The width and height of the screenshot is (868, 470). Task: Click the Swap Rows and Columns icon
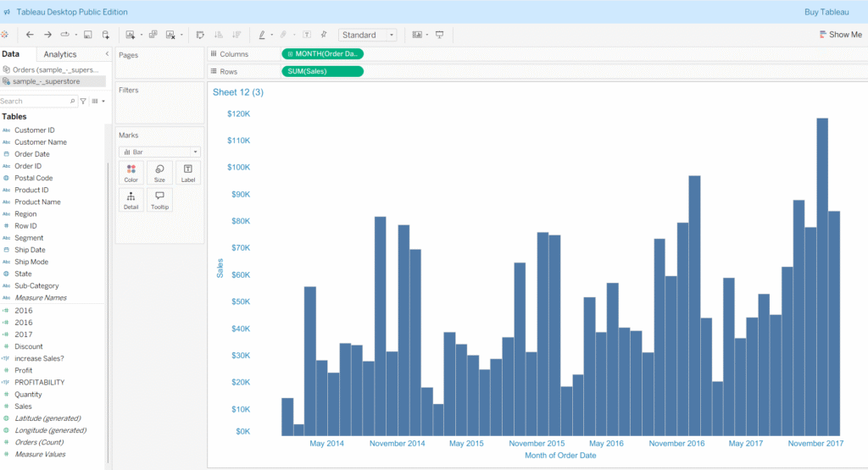(199, 35)
